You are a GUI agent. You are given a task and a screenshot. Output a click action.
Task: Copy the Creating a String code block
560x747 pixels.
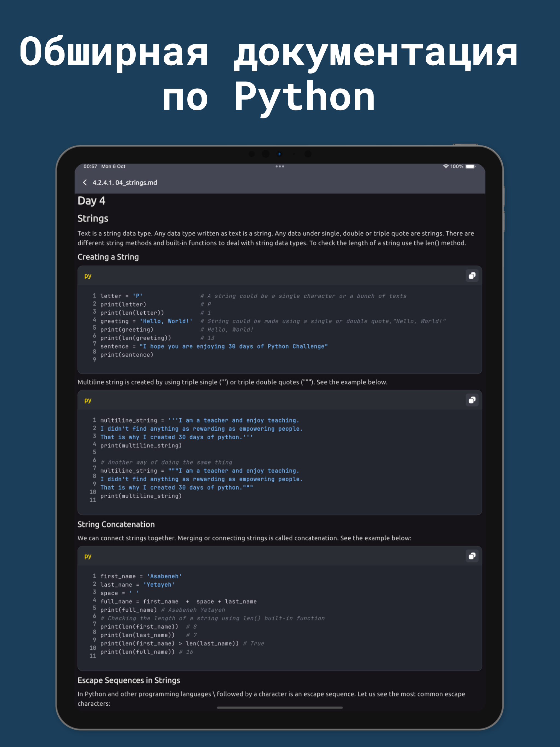472,276
